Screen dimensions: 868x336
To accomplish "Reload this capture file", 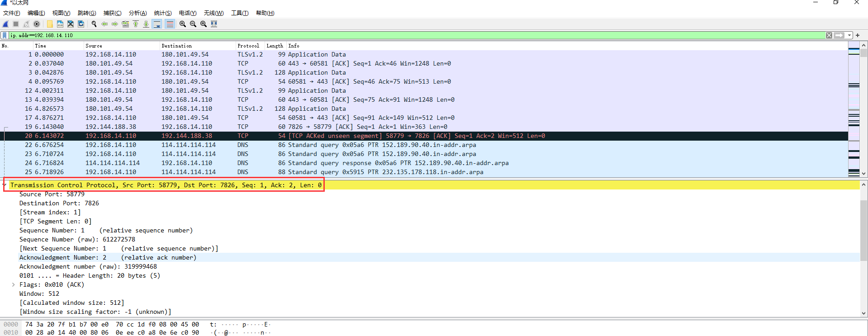I will [x=81, y=24].
